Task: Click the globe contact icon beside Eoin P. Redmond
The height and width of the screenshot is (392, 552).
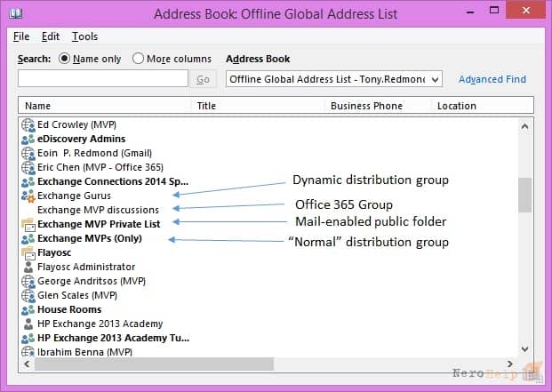Action: click(28, 154)
